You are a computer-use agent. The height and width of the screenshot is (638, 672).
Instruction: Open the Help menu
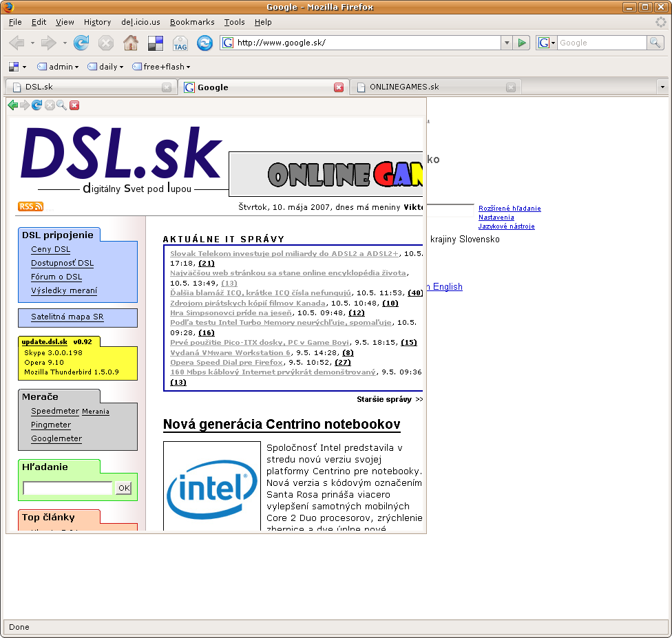[263, 22]
